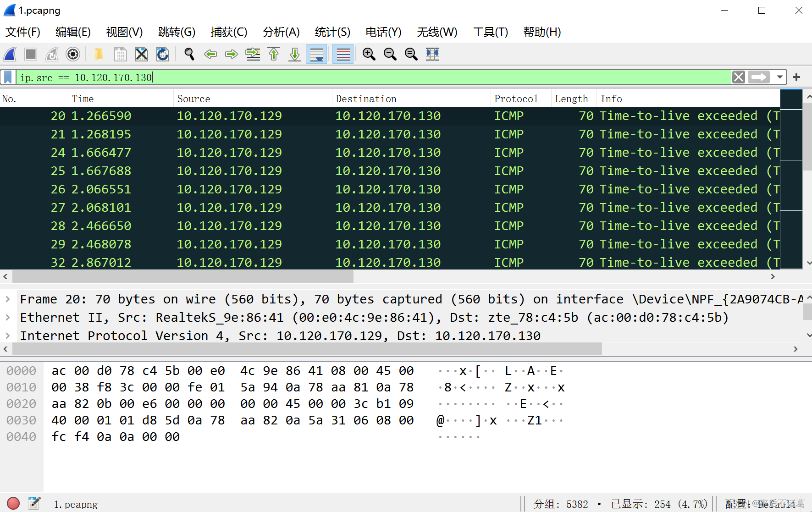Sort by the Info column header
The height and width of the screenshot is (512, 812).
688,99
